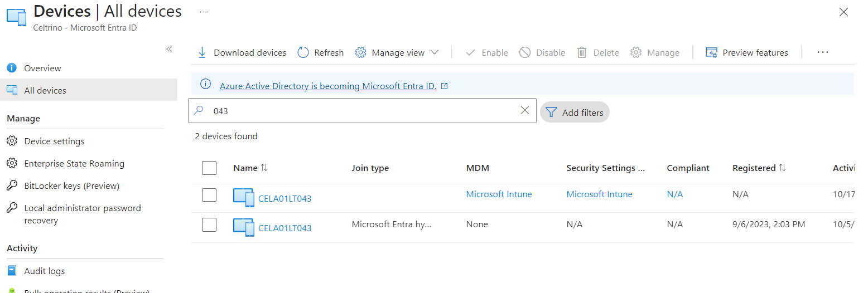Click the Join type column header
The height and width of the screenshot is (293, 868).
[x=370, y=168]
